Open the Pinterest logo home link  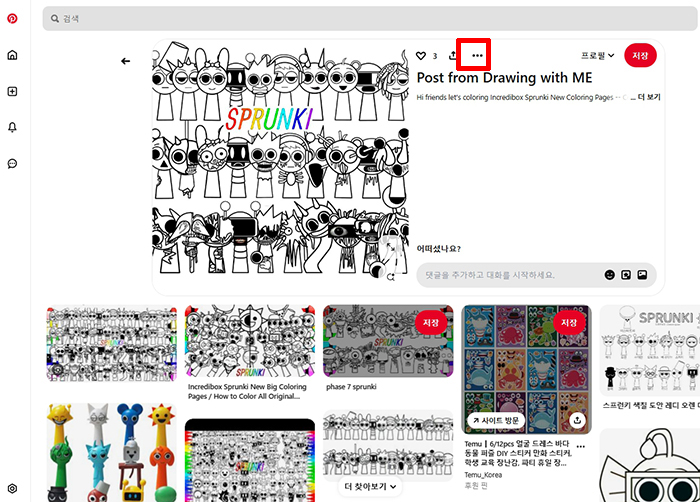[x=12, y=18]
